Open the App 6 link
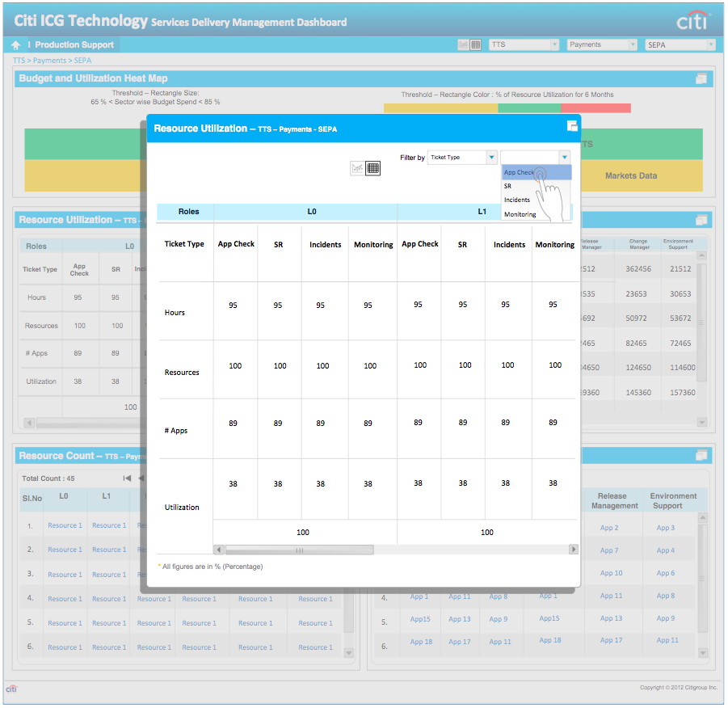Screen dimensions: 728x708 665,573
